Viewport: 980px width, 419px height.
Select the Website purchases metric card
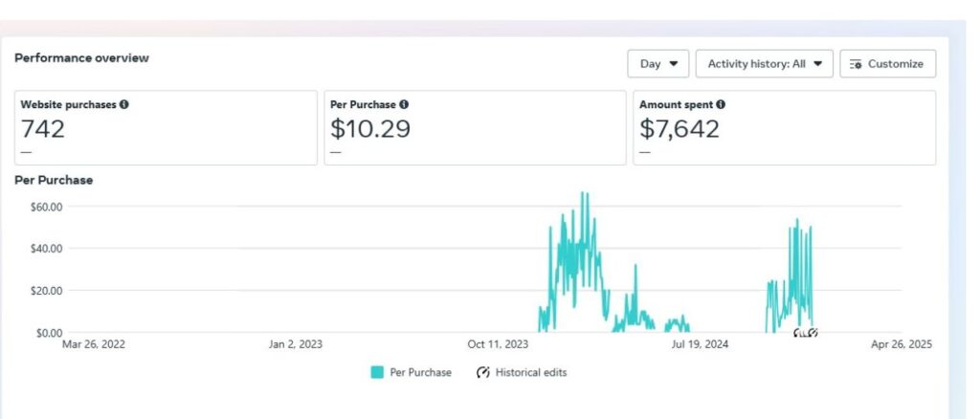pos(166,128)
